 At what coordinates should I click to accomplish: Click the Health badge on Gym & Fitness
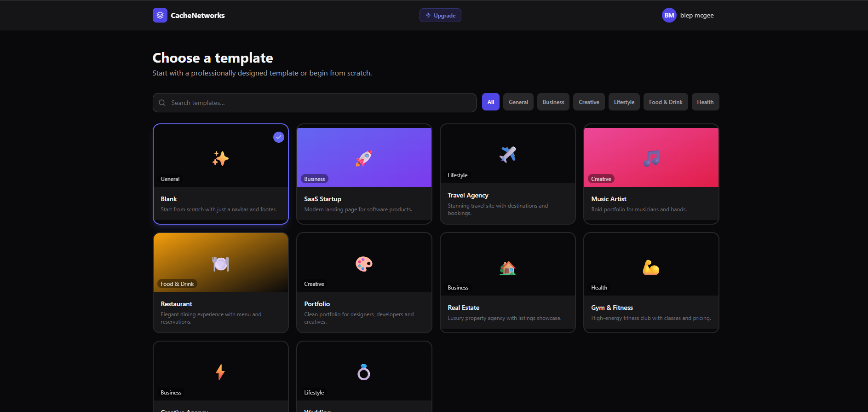599,288
